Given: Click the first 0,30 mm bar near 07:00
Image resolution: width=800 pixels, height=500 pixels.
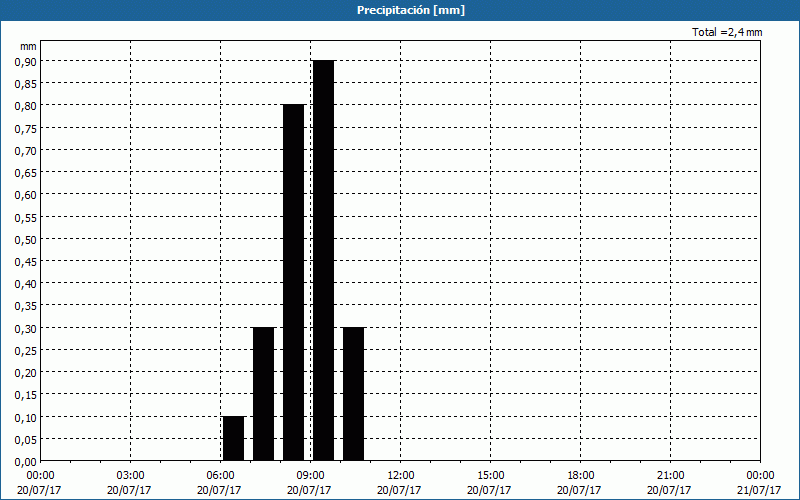Looking at the screenshot, I should (x=264, y=394).
